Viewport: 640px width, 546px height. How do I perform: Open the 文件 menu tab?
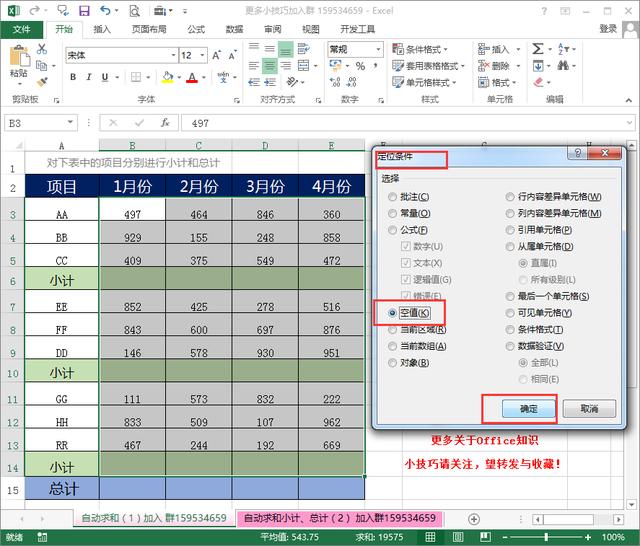coord(22,29)
